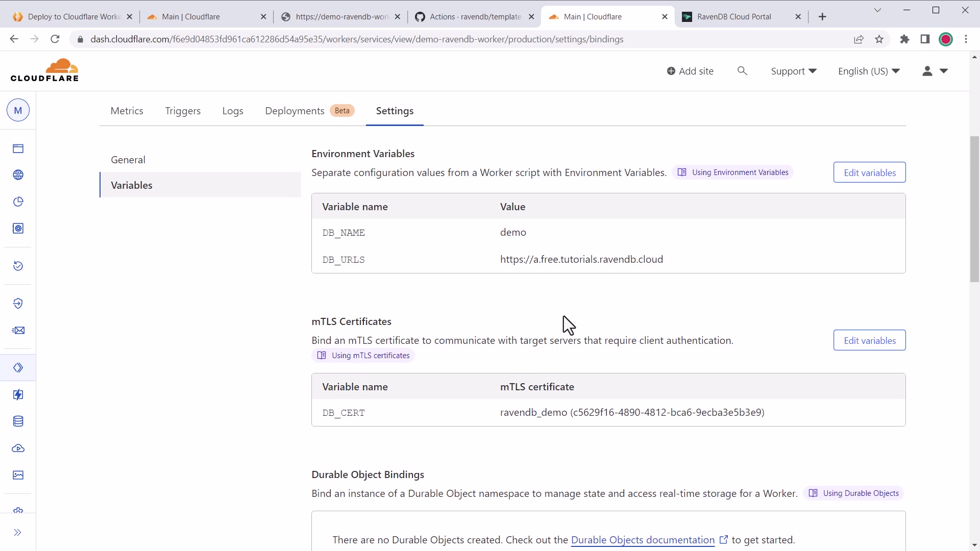Click the scrollbar down arrow

pyautogui.click(x=974, y=545)
